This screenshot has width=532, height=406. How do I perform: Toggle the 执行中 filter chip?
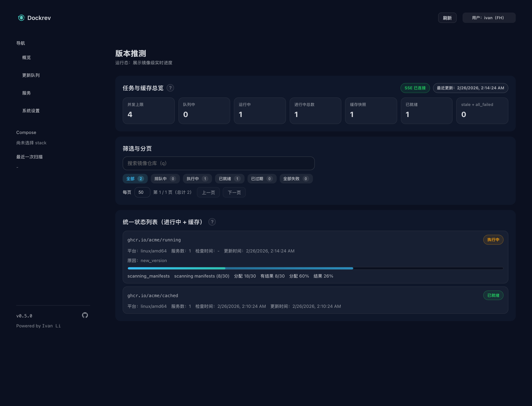click(x=197, y=179)
